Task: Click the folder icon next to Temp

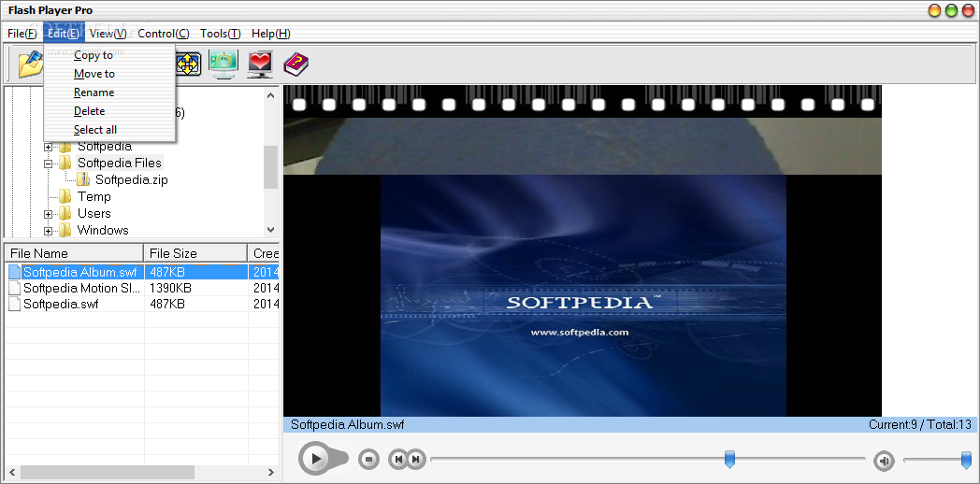Action: pos(65,197)
